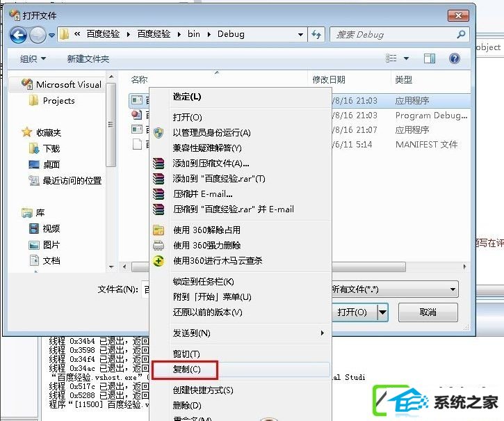Click the horizontal scrollbar left arrow
The width and height of the screenshot is (504, 421).
click(124, 267)
